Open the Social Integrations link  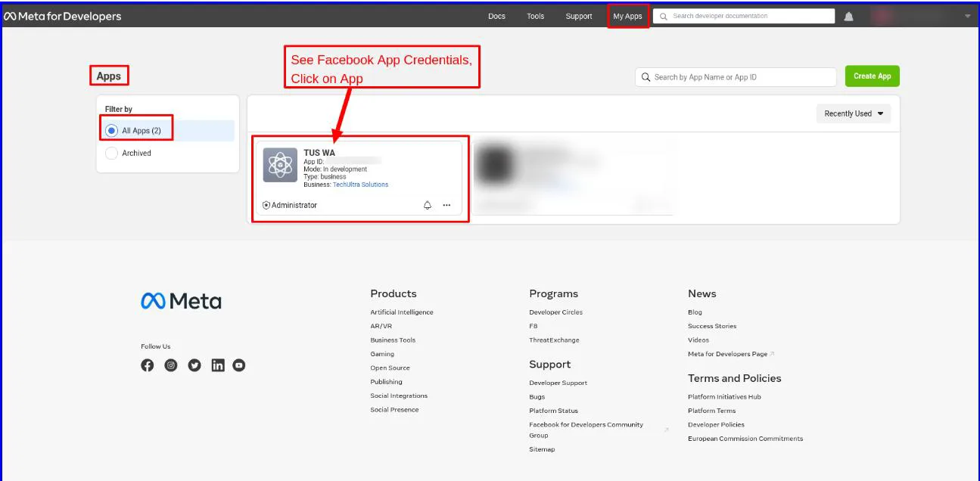[x=399, y=396]
